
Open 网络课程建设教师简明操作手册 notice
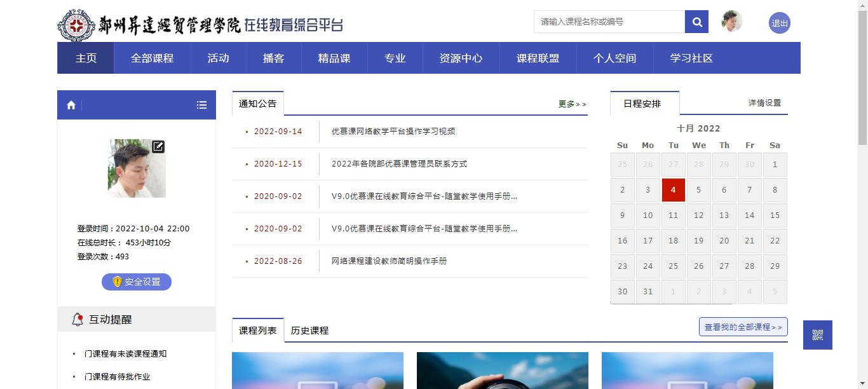point(389,261)
